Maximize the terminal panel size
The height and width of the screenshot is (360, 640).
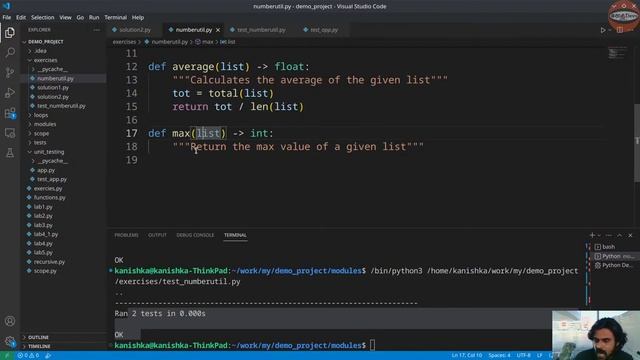(619, 235)
